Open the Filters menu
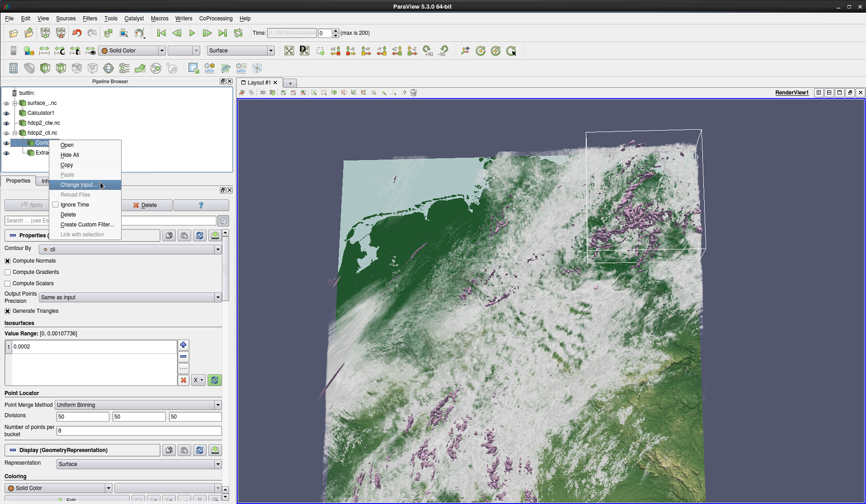 [89, 19]
